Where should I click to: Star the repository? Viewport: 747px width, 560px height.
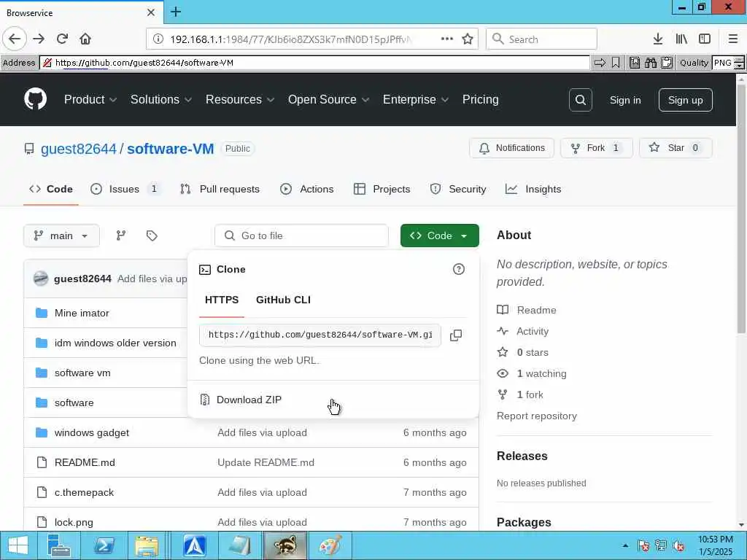click(676, 148)
